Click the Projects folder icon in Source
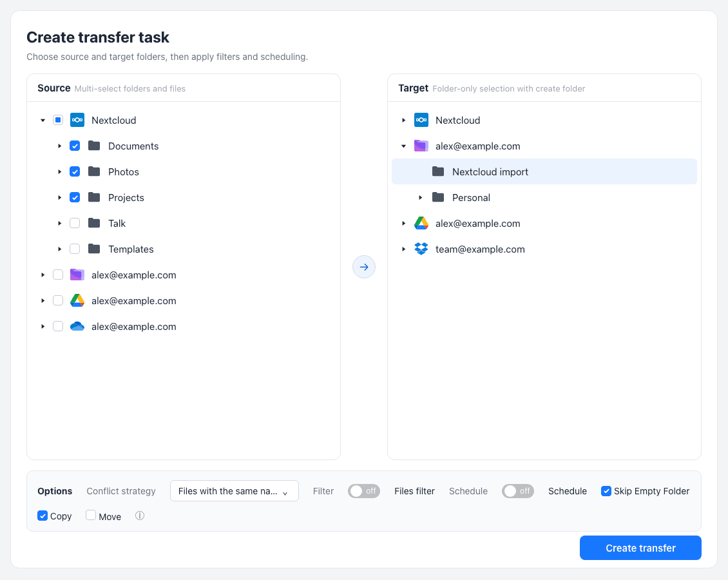The height and width of the screenshot is (580, 728). pyautogui.click(x=94, y=197)
